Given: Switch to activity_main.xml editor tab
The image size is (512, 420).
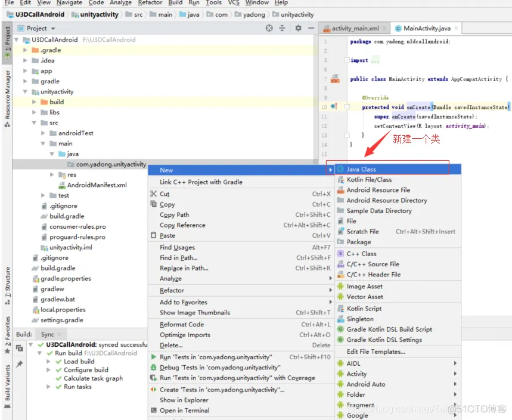Looking at the screenshot, I should 355,29.
